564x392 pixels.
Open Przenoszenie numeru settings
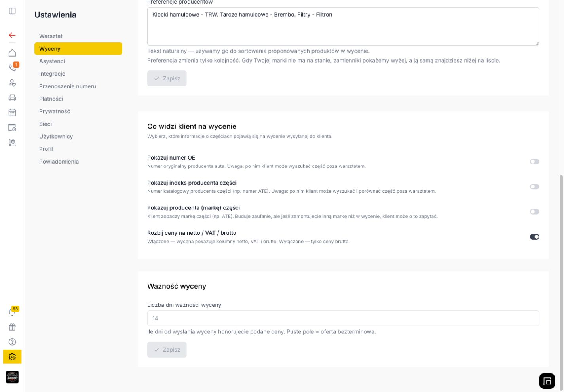78,86
